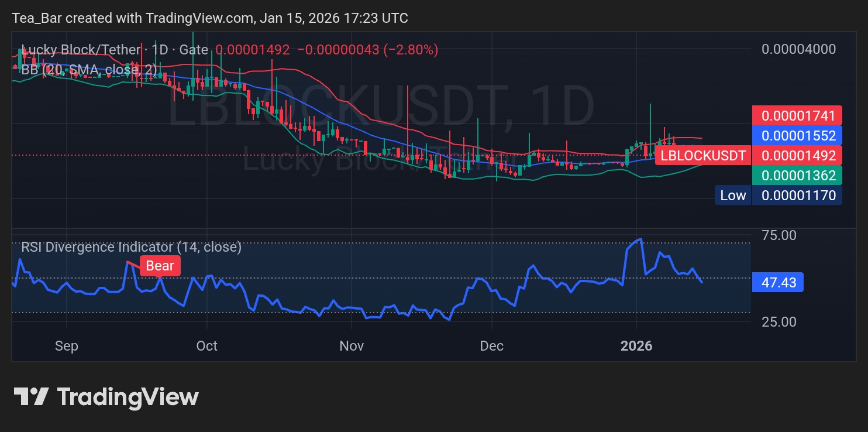
Task: Click the 0.00001741 upper band price label
Action: [x=797, y=116]
